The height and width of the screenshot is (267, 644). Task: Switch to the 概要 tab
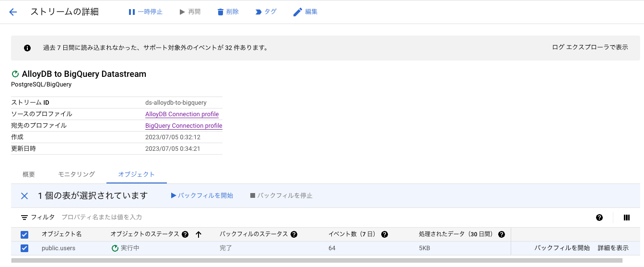click(x=29, y=174)
